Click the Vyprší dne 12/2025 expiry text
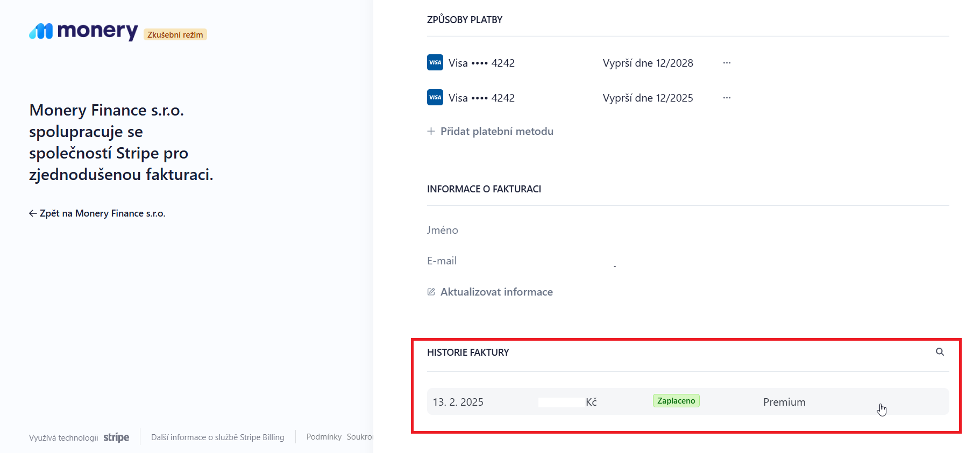 [648, 98]
